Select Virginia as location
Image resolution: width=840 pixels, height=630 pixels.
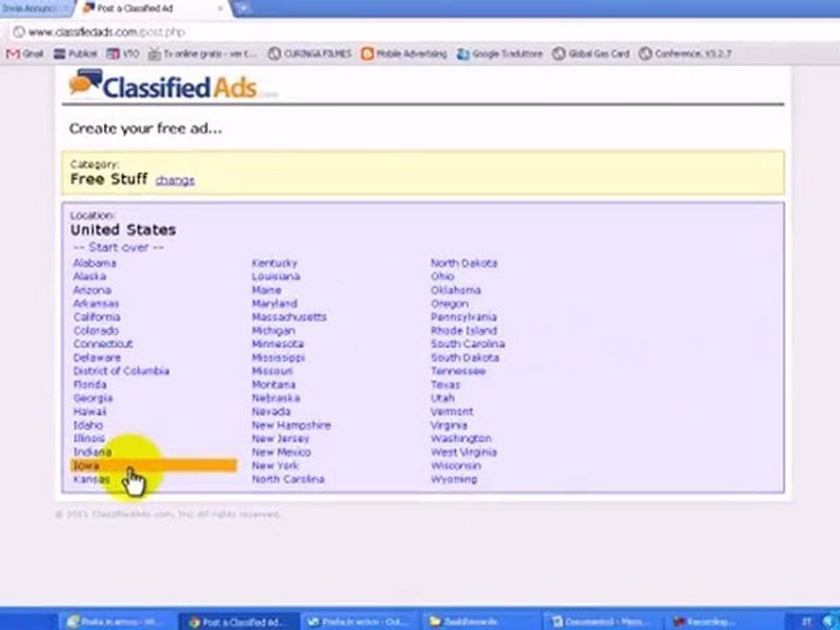(449, 425)
